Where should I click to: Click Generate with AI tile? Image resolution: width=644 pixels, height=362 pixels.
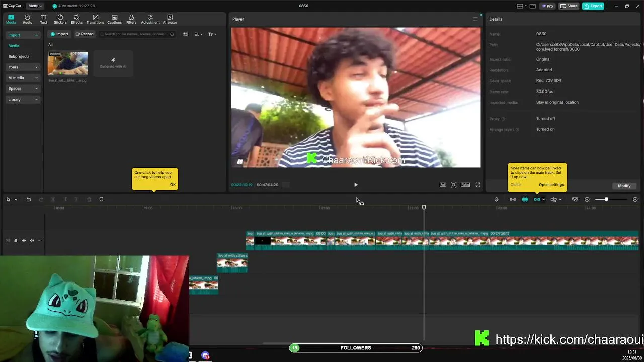[x=113, y=63]
